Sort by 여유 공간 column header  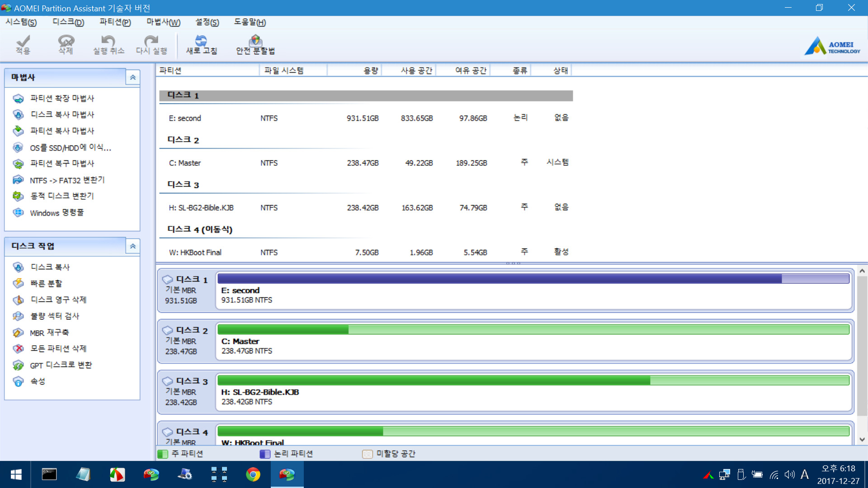pos(463,70)
